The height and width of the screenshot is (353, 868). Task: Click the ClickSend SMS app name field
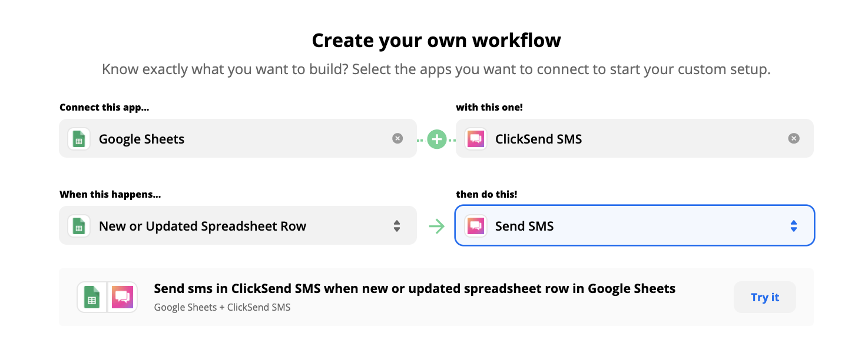(635, 138)
